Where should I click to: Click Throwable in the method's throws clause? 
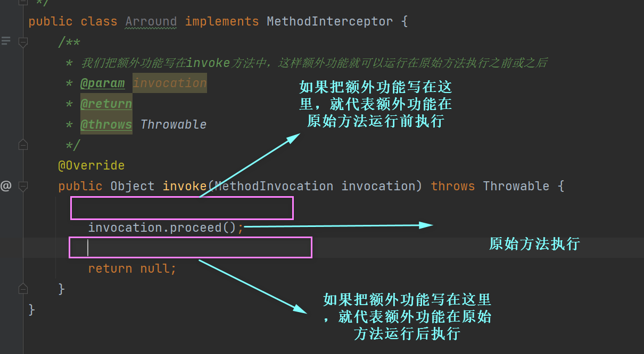click(516, 186)
